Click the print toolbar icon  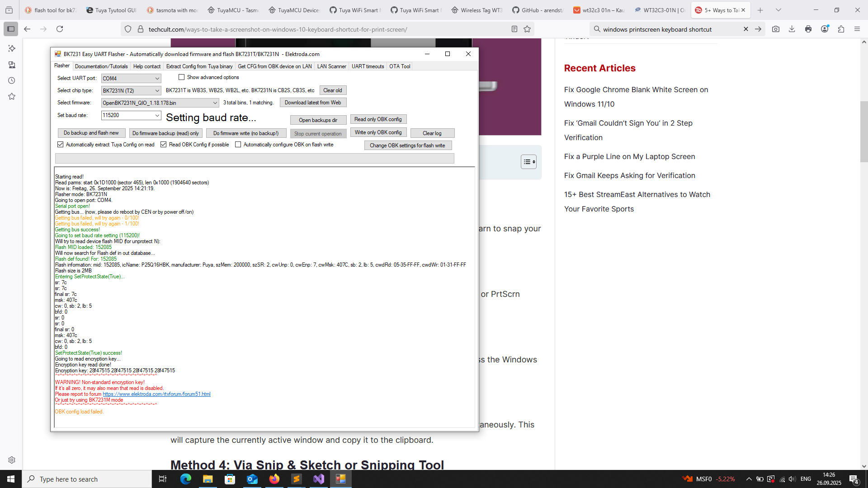click(x=808, y=29)
